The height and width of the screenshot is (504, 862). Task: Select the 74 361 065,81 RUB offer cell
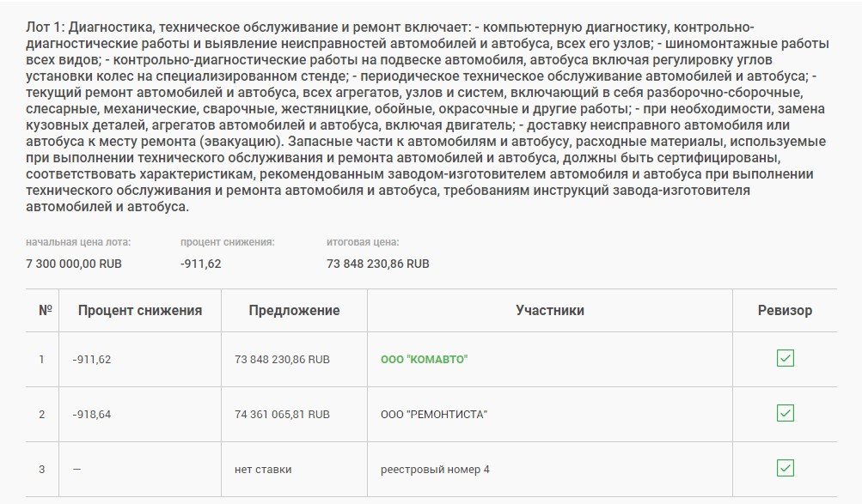click(x=282, y=414)
